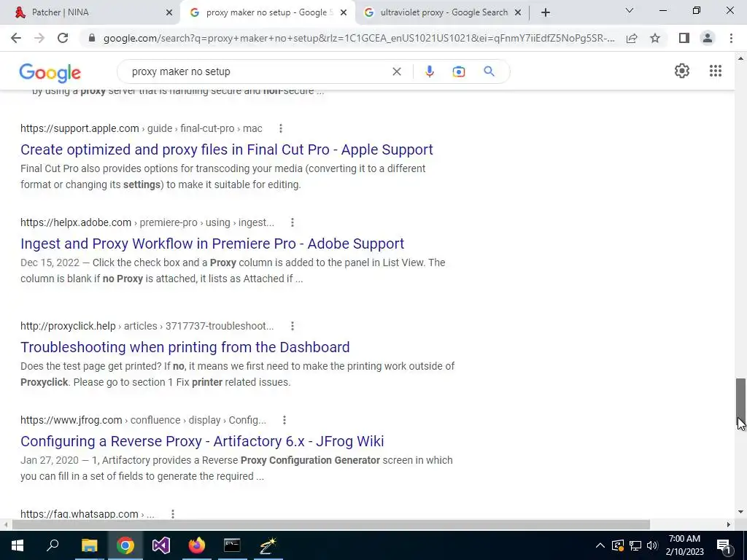747x560 pixels.
Task: Open options for Apple Support result
Action: (x=281, y=128)
